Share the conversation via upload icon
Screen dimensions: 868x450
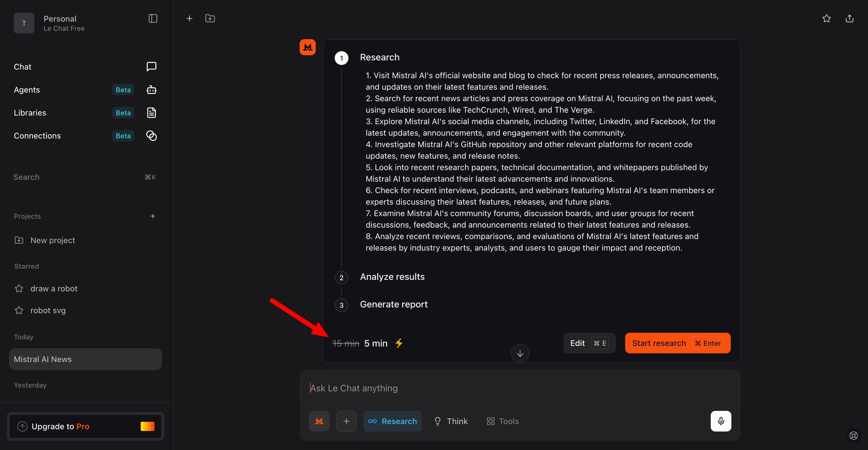pos(849,18)
